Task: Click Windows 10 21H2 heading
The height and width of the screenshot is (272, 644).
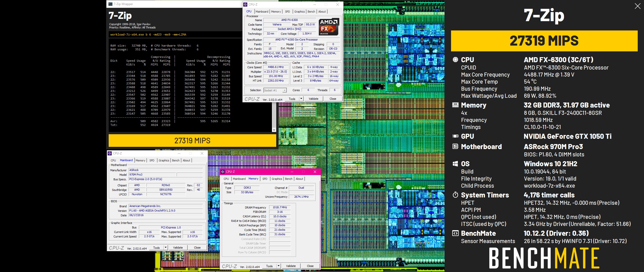Action: [550, 164]
